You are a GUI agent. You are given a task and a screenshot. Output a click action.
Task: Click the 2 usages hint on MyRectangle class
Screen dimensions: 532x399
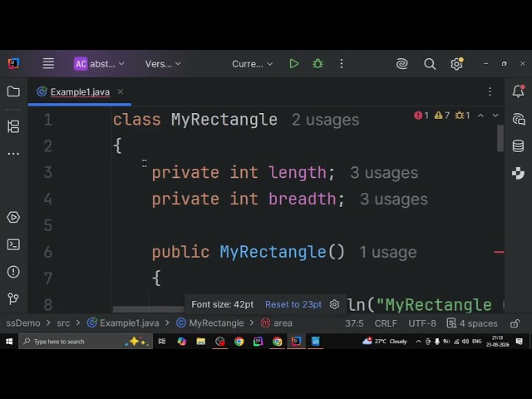click(x=325, y=120)
